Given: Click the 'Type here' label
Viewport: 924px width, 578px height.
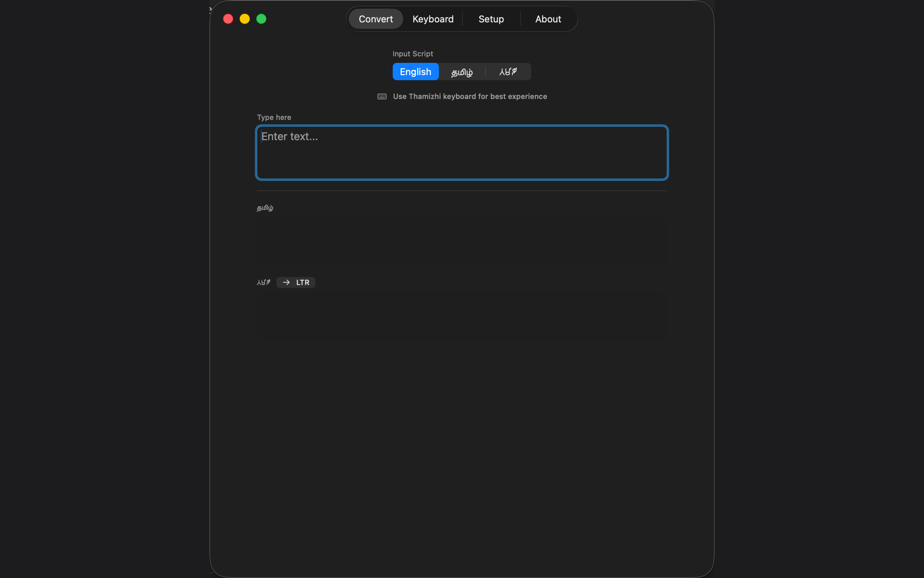Looking at the screenshot, I should (x=274, y=117).
